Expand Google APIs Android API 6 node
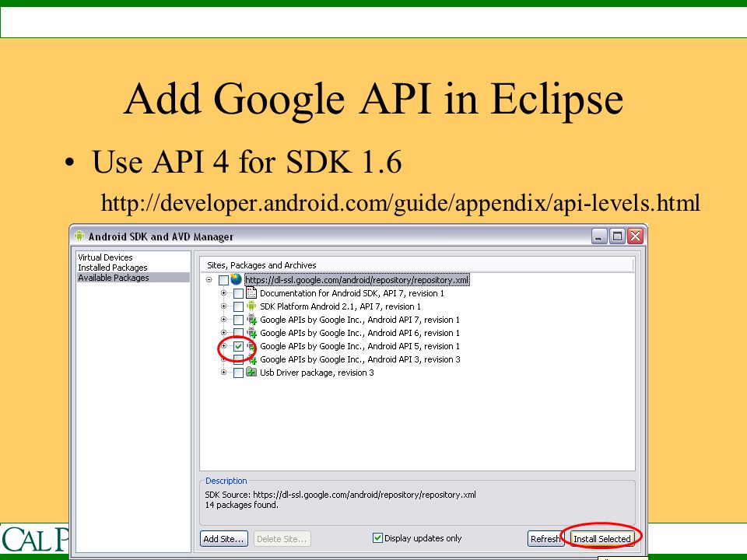 (x=223, y=333)
